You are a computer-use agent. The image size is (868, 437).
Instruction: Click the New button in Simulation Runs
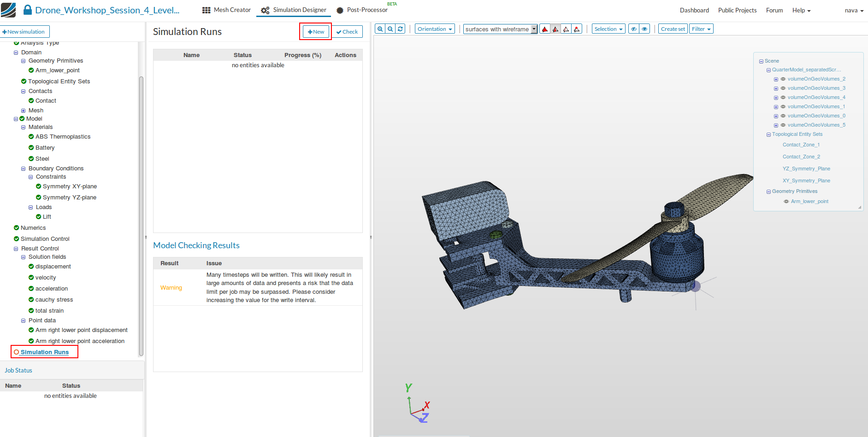316,32
